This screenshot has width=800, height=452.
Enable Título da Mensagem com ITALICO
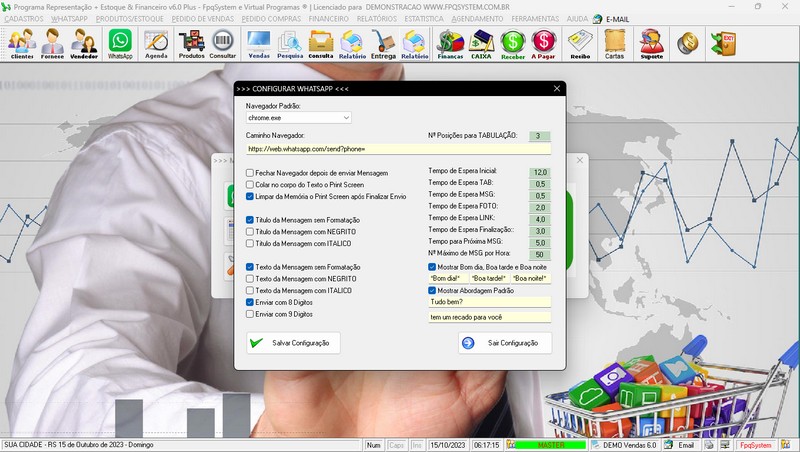point(249,243)
